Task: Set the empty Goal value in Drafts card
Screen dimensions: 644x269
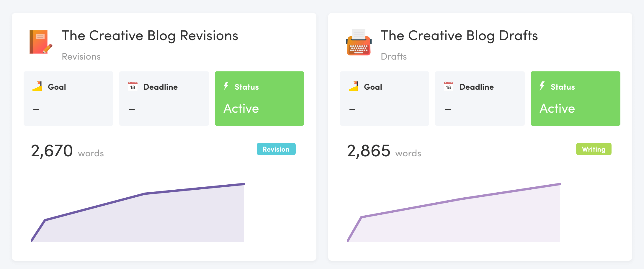Action: pyautogui.click(x=352, y=109)
